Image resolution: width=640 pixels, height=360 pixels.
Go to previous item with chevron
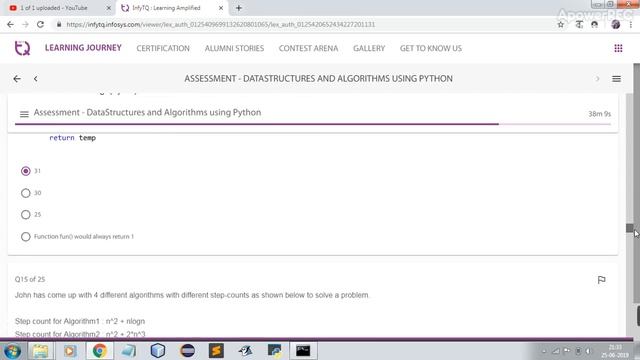[36, 79]
